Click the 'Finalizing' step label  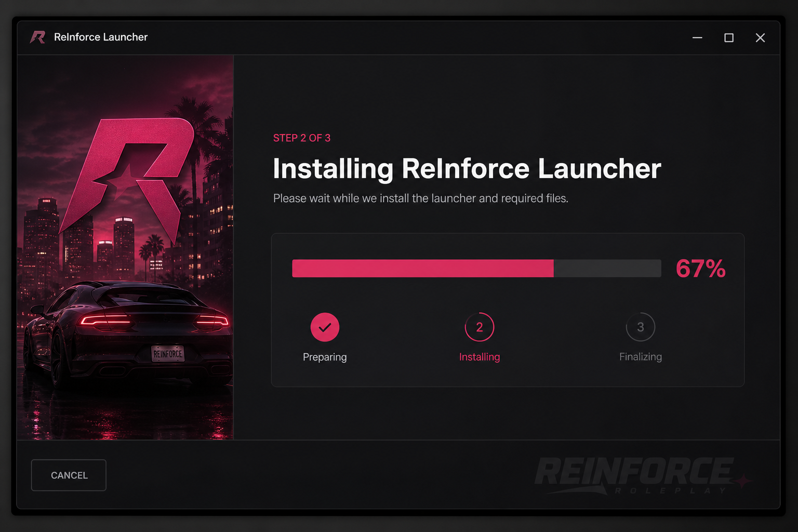click(x=641, y=357)
